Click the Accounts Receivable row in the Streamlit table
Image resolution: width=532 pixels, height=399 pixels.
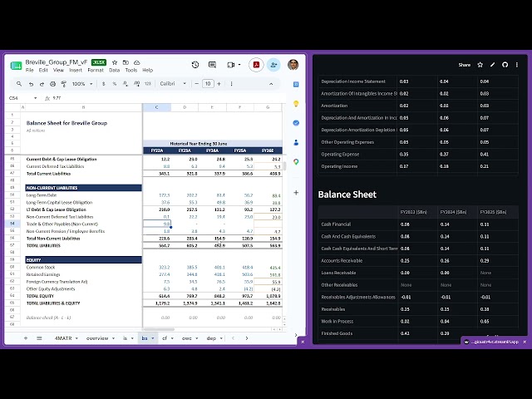418,260
